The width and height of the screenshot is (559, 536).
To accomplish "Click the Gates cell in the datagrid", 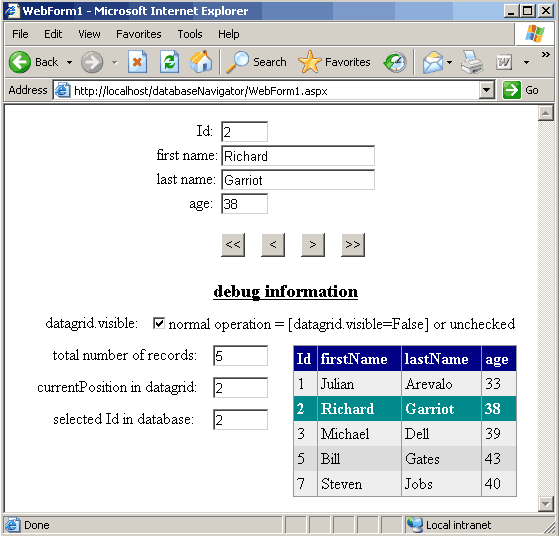I will pos(441,459).
